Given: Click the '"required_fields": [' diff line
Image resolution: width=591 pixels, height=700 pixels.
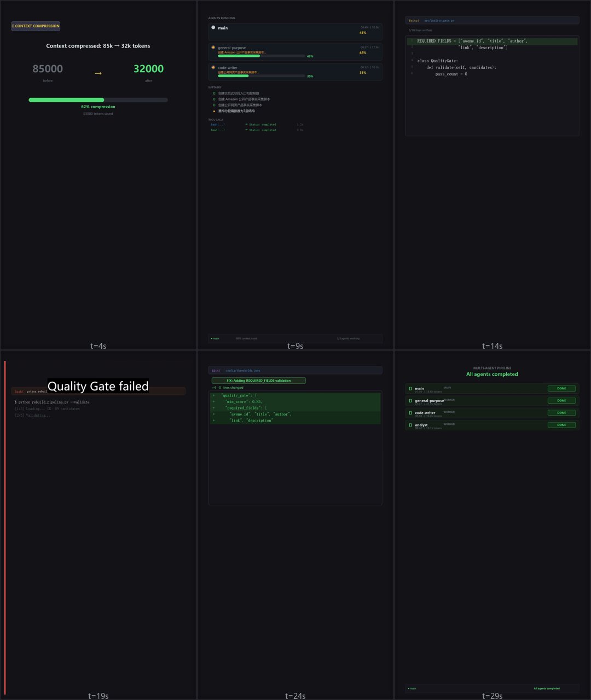Looking at the screenshot, I should coord(295,408).
